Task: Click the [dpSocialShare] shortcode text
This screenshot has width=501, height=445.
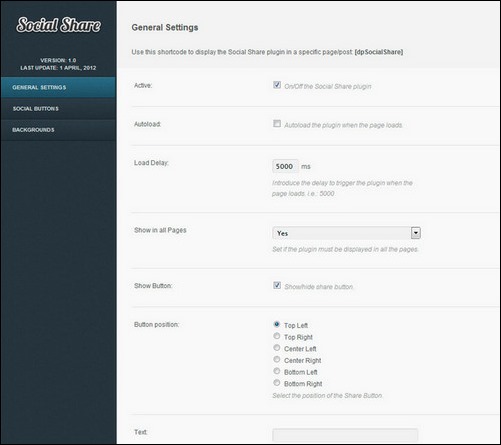Action: point(379,52)
